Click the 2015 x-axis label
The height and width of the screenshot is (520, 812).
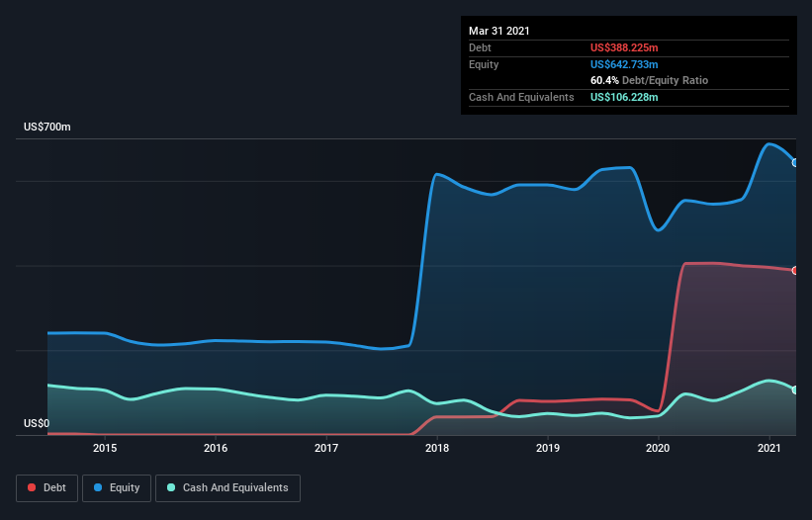coord(105,448)
